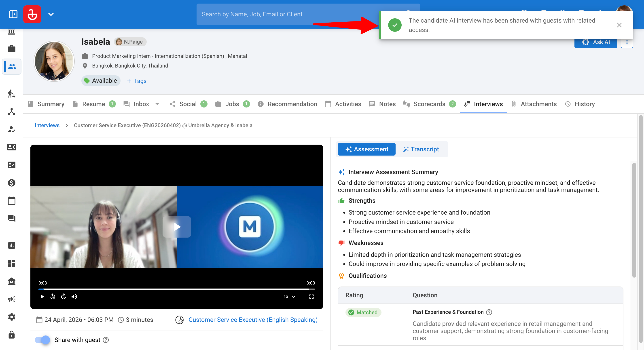Select the Transcript view button
Screen dimensions: 644x350
tap(421, 149)
